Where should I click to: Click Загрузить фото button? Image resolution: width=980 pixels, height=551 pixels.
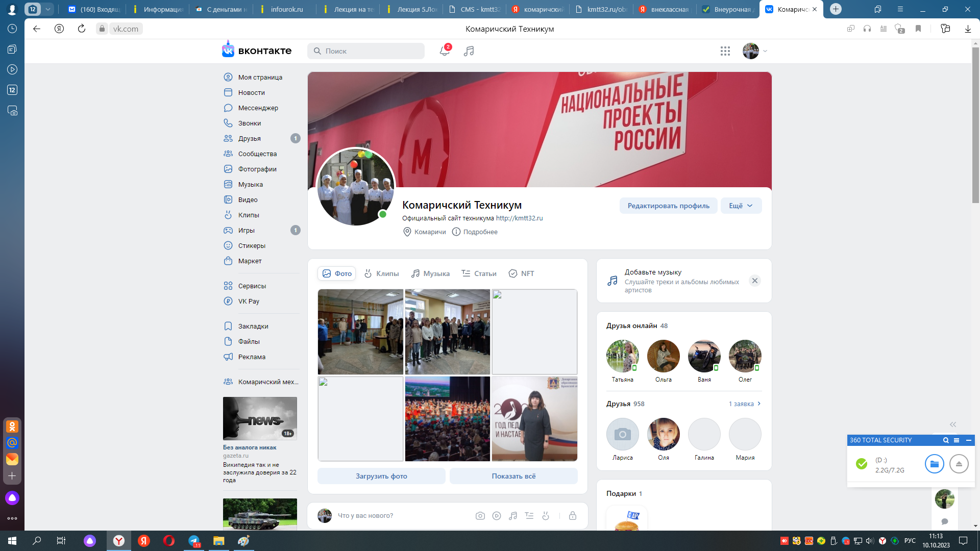381,476
